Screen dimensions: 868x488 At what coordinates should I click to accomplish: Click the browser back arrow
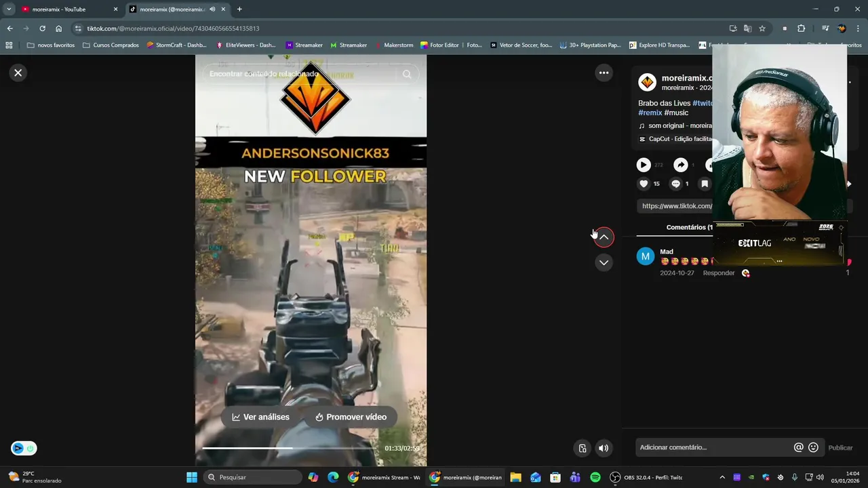pos(9,28)
